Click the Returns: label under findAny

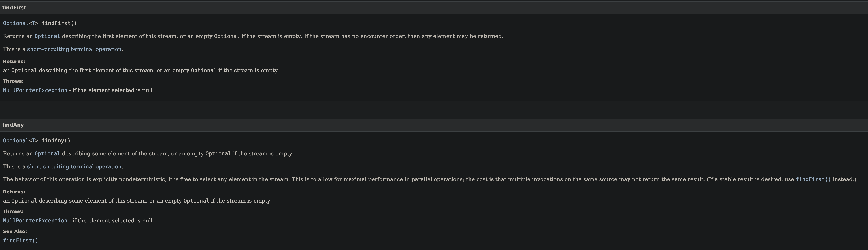(14, 192)
